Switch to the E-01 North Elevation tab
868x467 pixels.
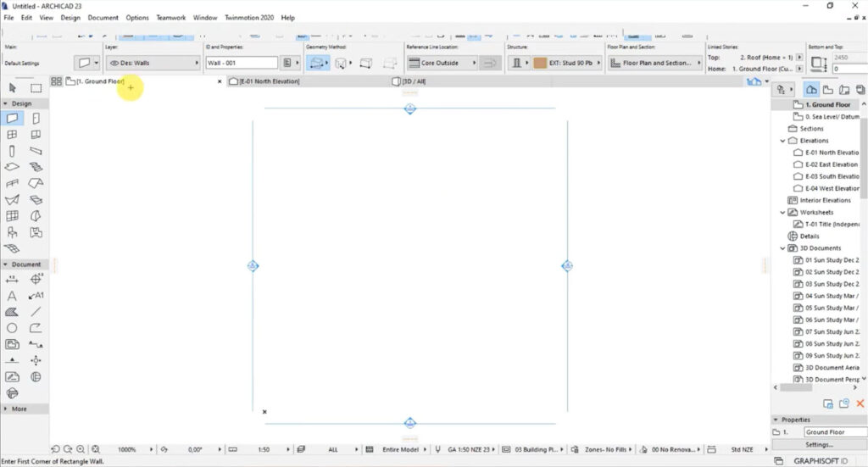click(x=270, y=81)
